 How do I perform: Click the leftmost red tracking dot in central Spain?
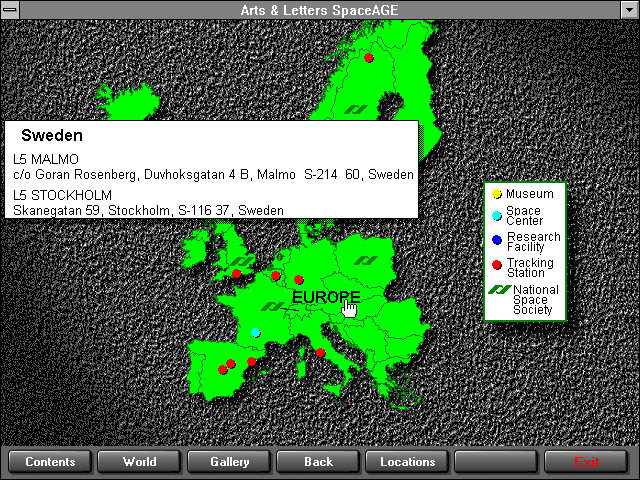(x=222, y=370)
